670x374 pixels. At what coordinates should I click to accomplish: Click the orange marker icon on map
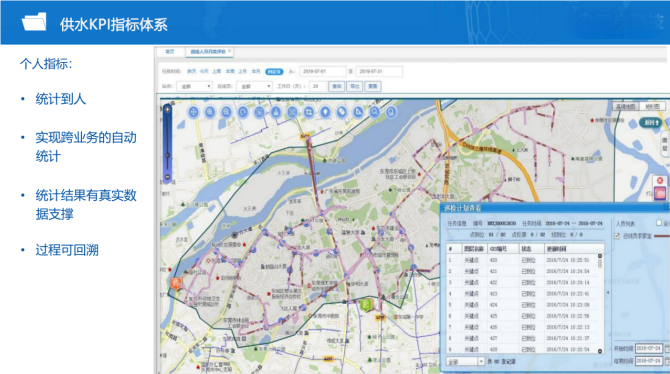[176, 283]
